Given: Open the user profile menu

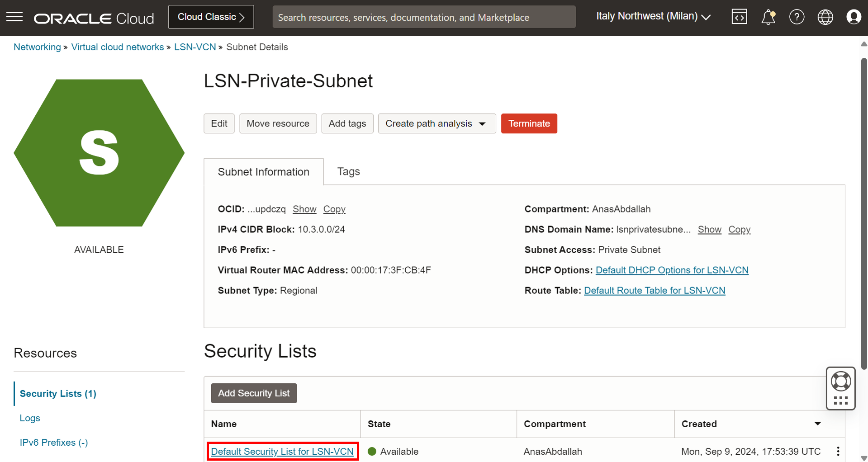Looking at the screenshot, I should pos(854,17).
